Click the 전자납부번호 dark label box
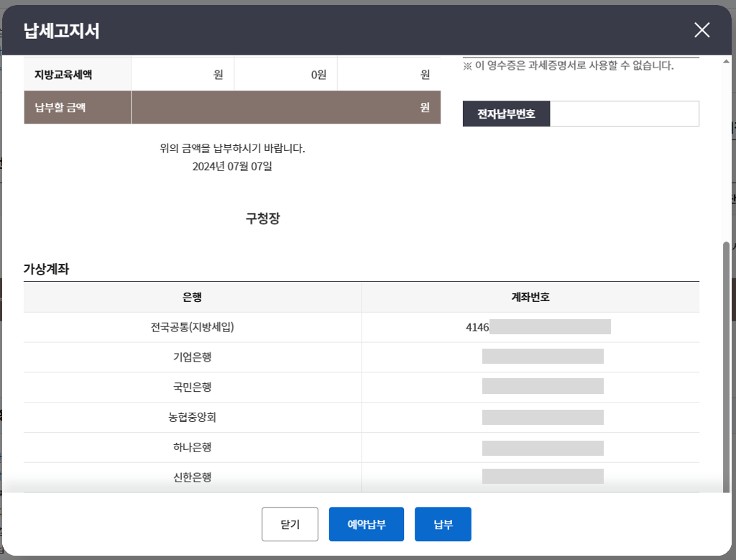The height and width of the screenshot is (560, 736). tap(506, 113)
